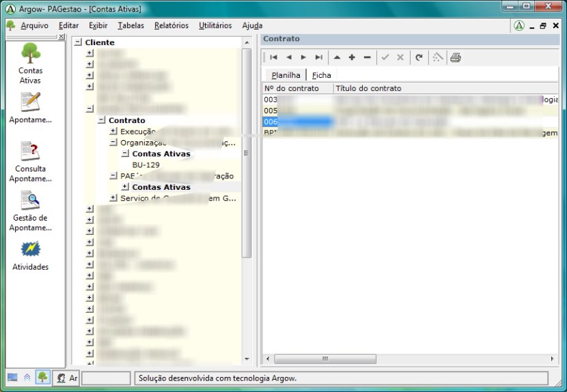
Task: Go to previous contract record
Action: click(x=288, y=57)
